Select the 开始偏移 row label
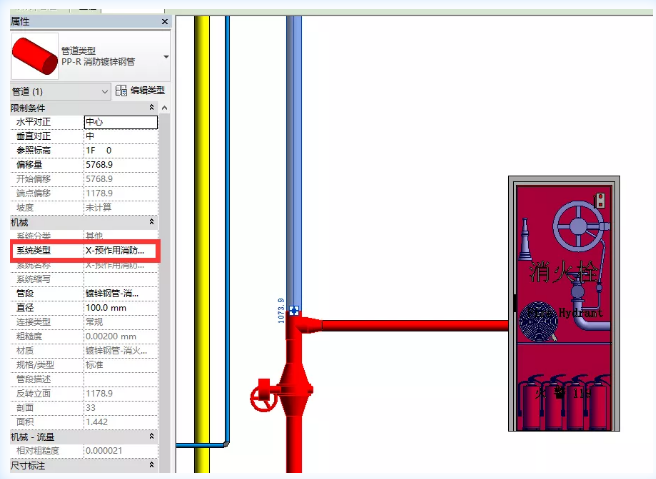Image resolution: width=656 pixels, height=479 pixels. point(33,179)
